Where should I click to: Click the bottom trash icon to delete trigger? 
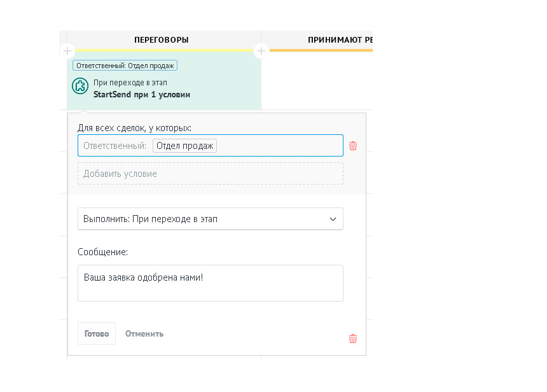[x=353, y=339]
